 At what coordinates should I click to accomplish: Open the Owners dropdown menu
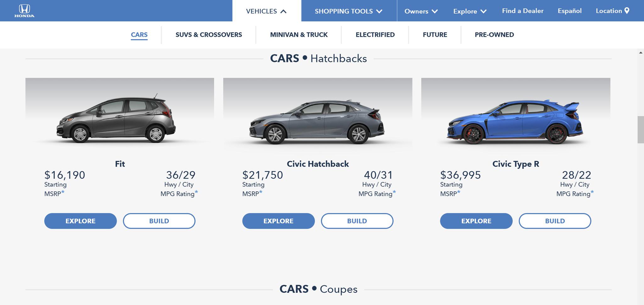pos(421,11)
